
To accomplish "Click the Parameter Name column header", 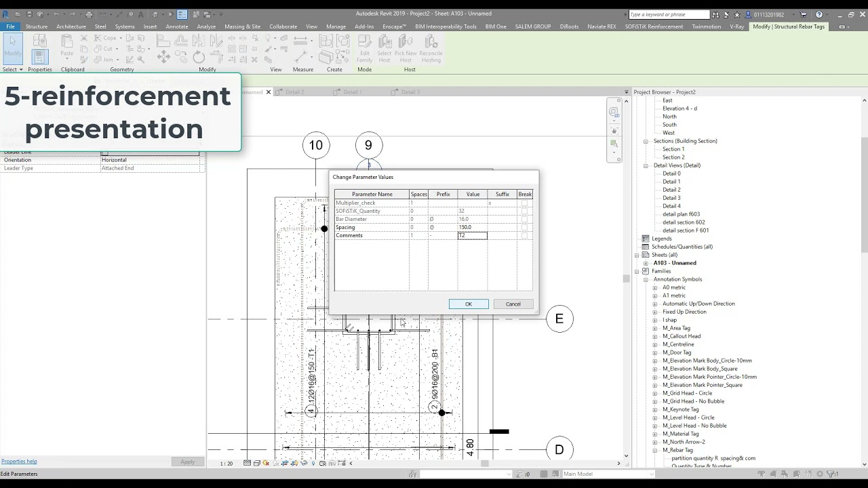I will click(x=372, y=195).
